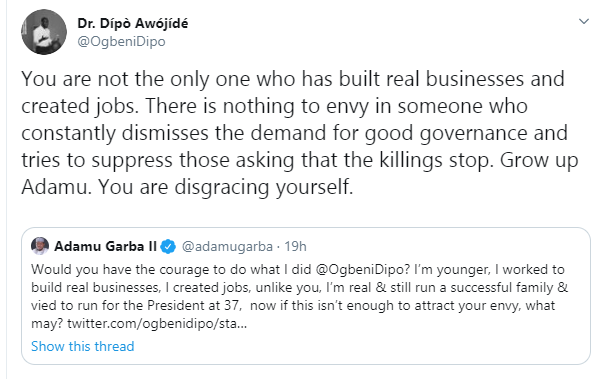Expand the tweet options chevron
The height and width of the screenshot is (379, 604).
click(x=584, y=22)
